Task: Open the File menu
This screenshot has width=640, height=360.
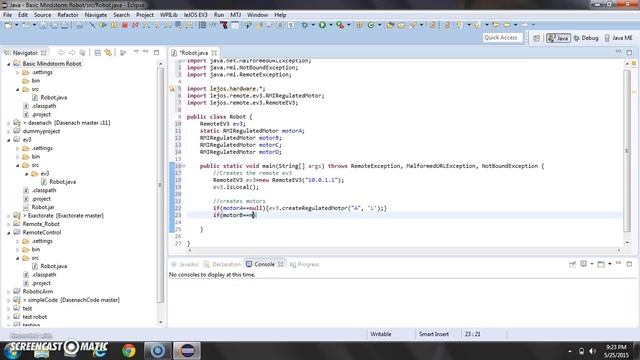Action: point(7,15)
